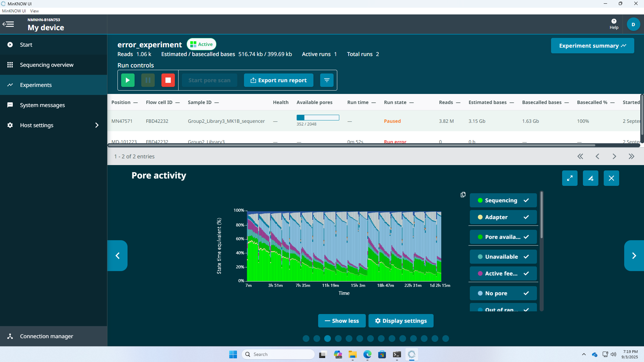
Task: Open the run controls filter icon
Action: 327,80
